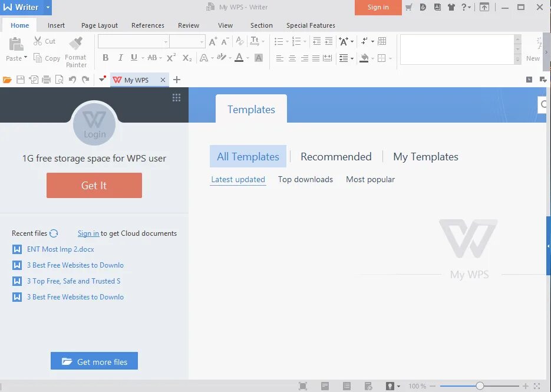Refresh the Recent files list
551x392 pixels.
pyautogui.click(x=54, y=233)
